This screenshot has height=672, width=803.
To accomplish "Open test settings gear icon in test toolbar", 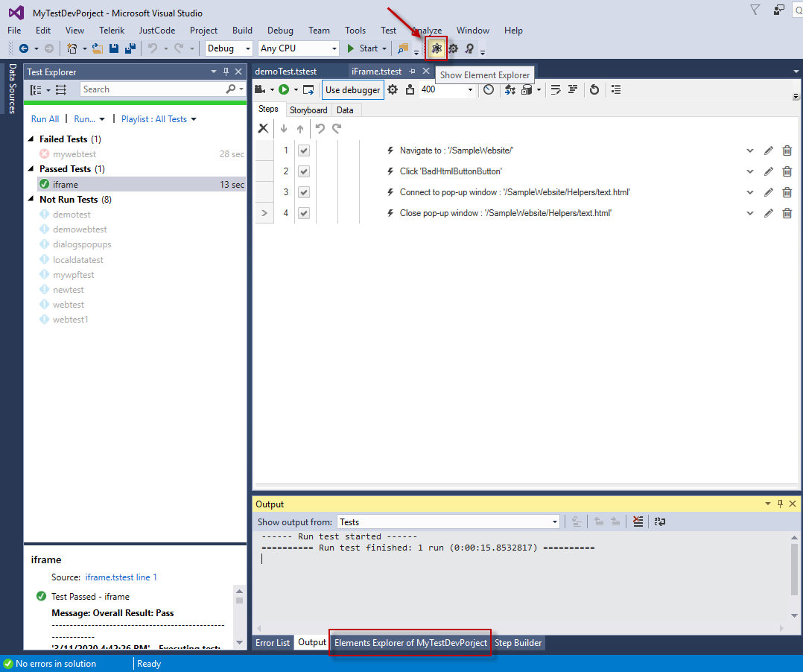I will (393, 89).
